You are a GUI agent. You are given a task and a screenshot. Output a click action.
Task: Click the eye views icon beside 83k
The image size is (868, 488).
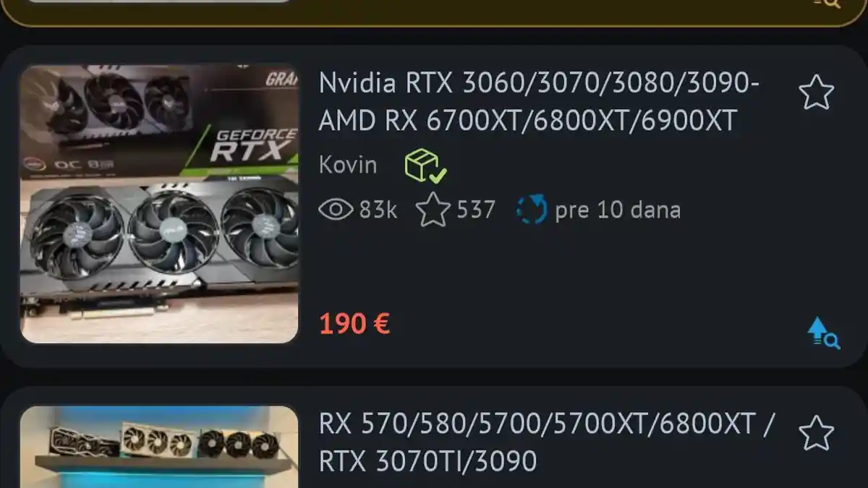(x=336, y=210)
